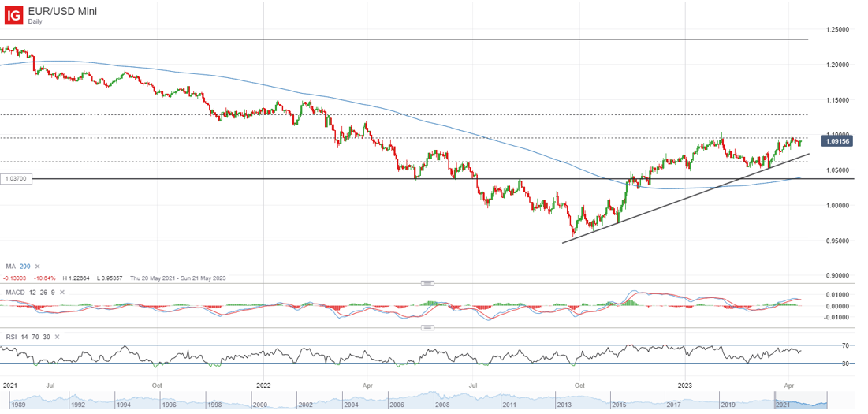Click the EUR/USD Mini chart title
This screenshot has width=868, height=414.
tap(62, 10)
